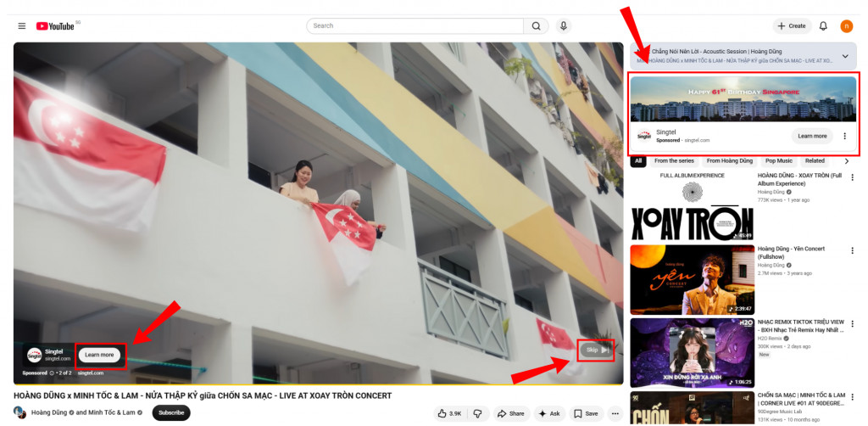Subscribe to the channel
Viewport: 868px width, 426px height.
coord(171,412)
